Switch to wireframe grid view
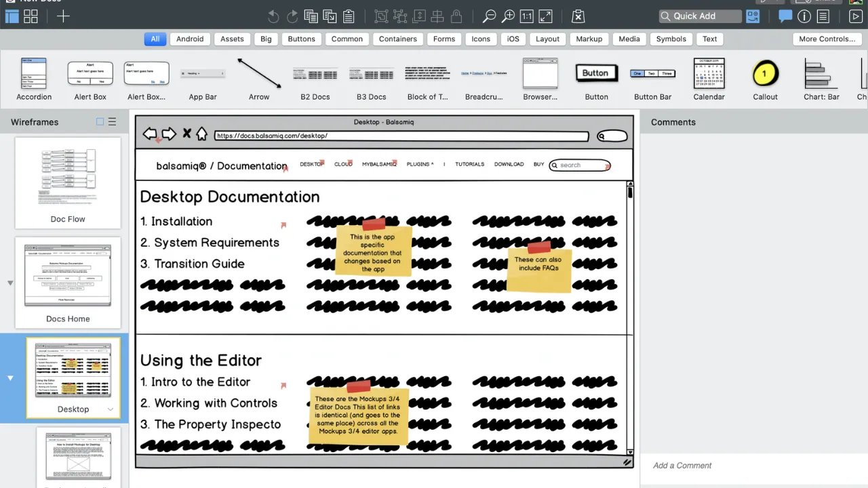The height and width of the screenshot is (488, 868). (x=31, y=16)
